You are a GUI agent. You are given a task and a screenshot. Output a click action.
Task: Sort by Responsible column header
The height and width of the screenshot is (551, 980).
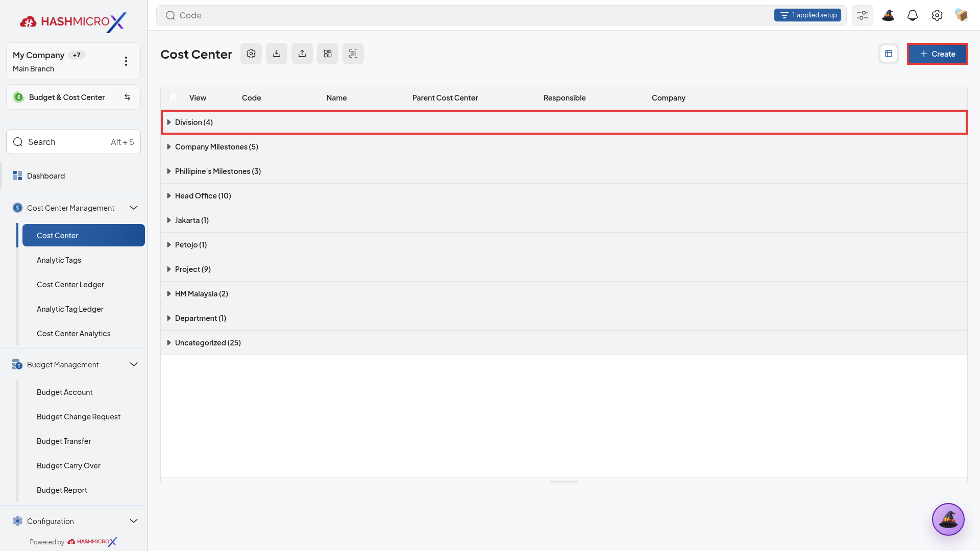tap(565, 98)
